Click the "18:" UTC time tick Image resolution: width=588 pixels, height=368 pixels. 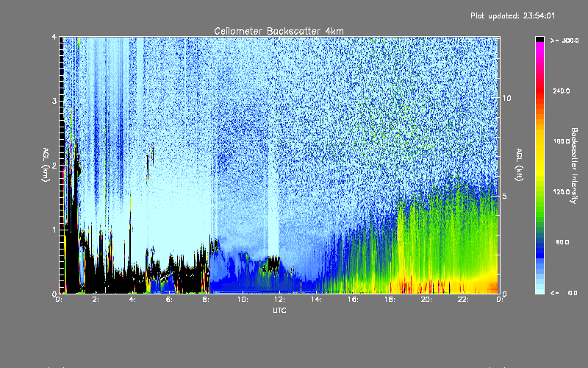point(390,300)
